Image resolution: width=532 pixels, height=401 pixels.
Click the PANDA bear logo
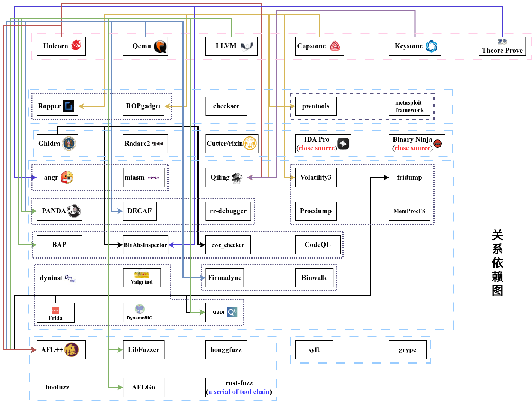pos(74,211)
